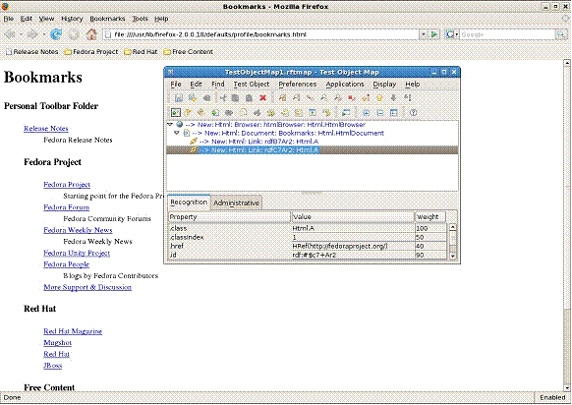Click the search magnifier button in Firefox
The height and width of the screenshot is (405, 572).
tap(561, 34)
